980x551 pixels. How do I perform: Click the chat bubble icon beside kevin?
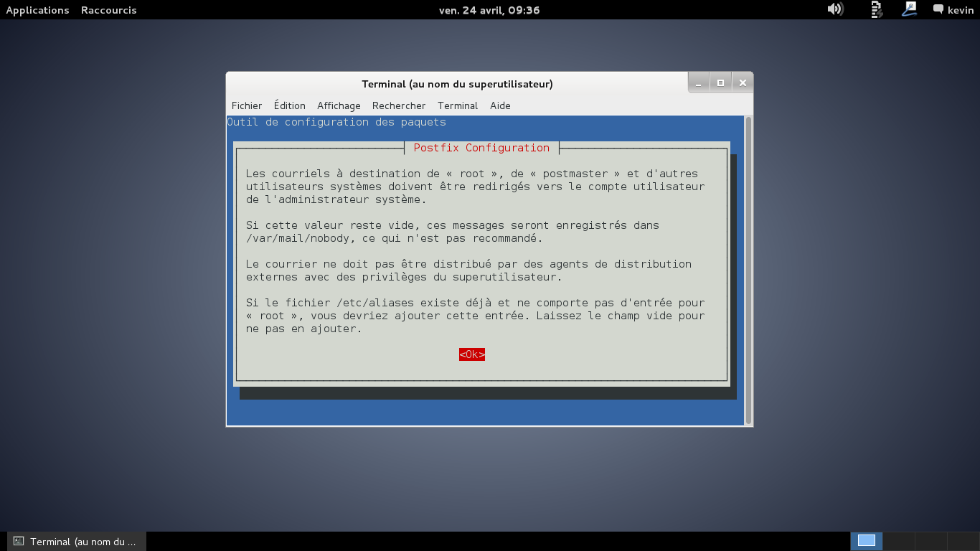[x=938, y=9]
